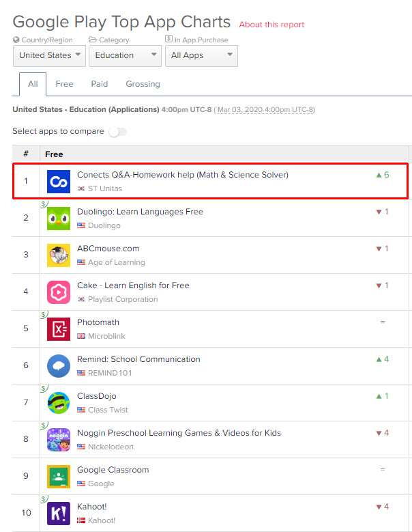
Task: Open the ST Unitas publisher link
Action: 104,188
